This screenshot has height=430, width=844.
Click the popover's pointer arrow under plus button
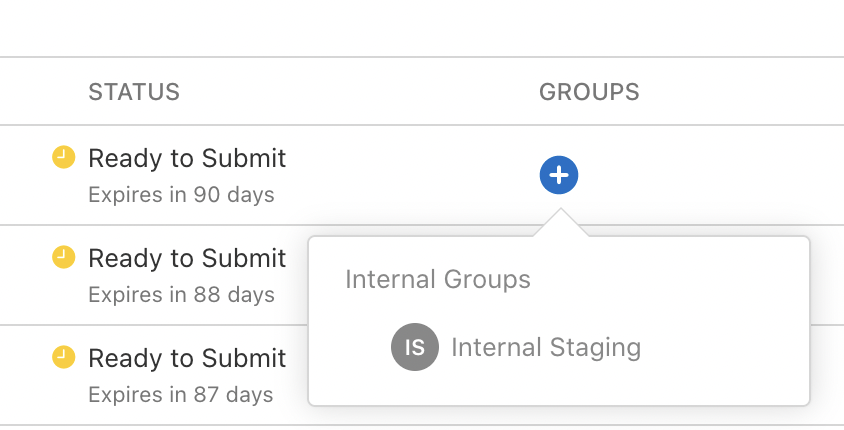pyautogui.click(x=560, y=225)
